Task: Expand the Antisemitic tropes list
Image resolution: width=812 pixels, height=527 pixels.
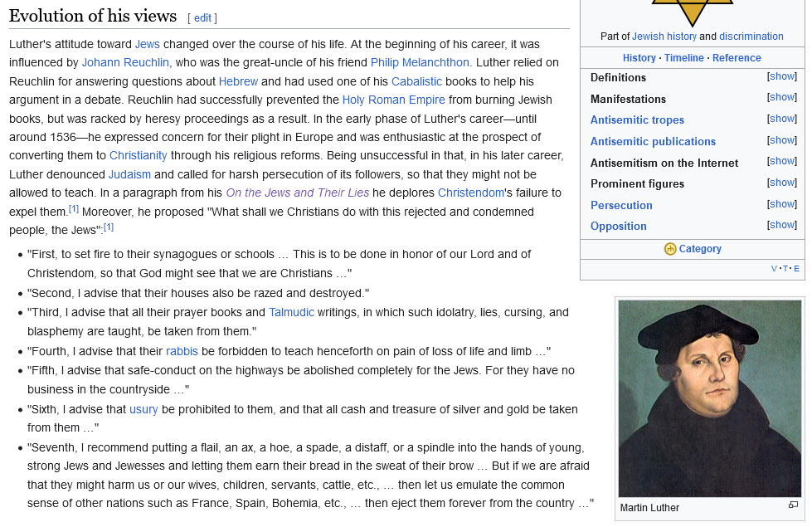Action: [781, 120]
